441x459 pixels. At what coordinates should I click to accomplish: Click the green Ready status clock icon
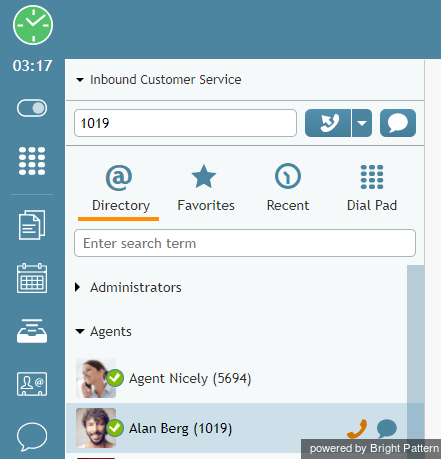pyautogui.click(x=33, y=25)
